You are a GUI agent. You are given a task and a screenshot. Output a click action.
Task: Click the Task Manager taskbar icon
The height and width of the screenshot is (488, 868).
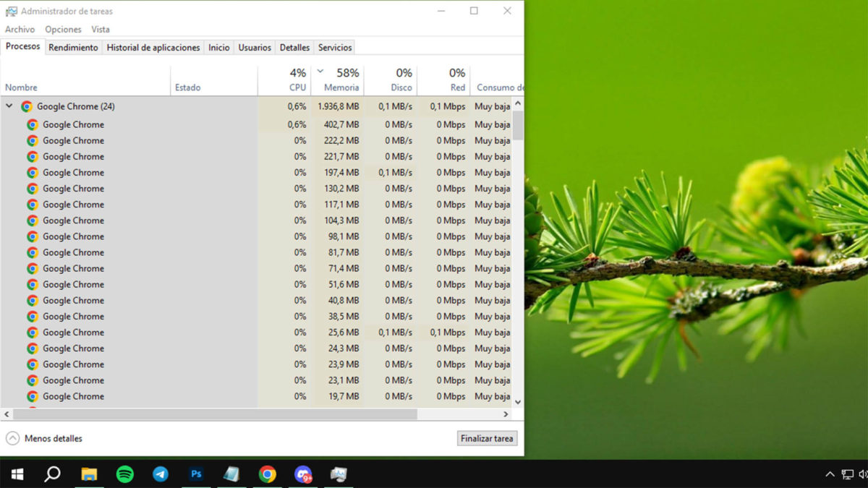coord(339,474)
